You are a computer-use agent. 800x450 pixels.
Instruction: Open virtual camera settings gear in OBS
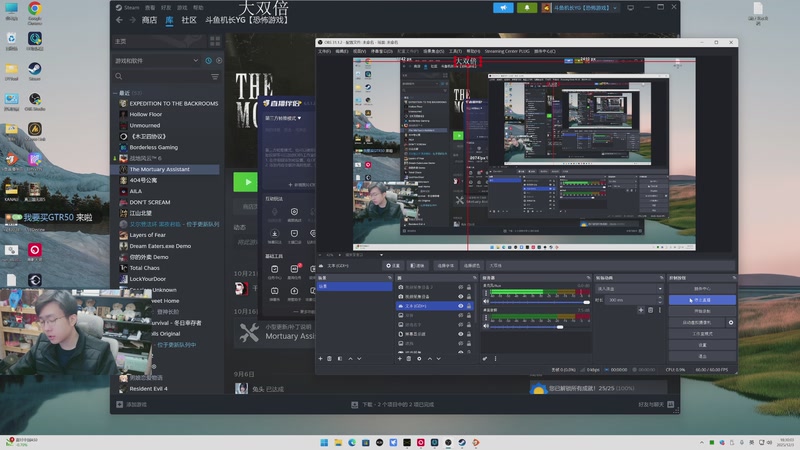(x=731, y=323)
